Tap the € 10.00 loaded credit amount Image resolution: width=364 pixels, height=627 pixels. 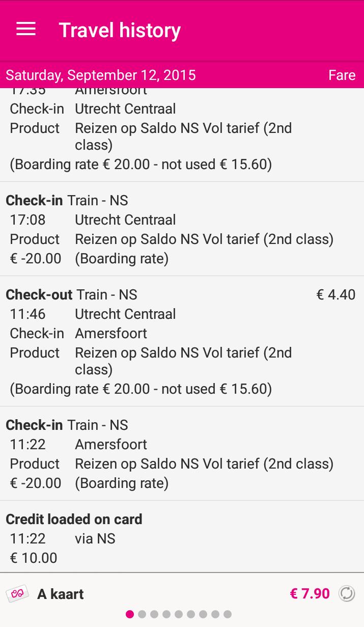pyautogui.click(x=34, y=558)
